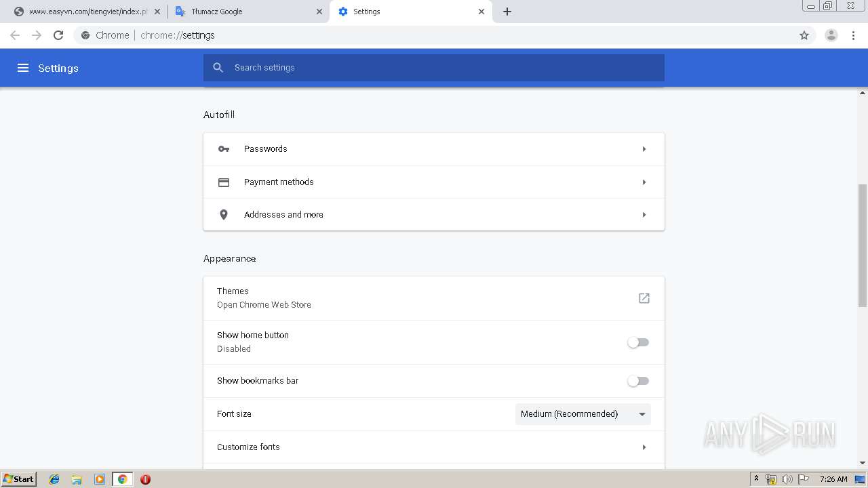
Task: Click the Payment methods card icon
Action: (224, 182)
